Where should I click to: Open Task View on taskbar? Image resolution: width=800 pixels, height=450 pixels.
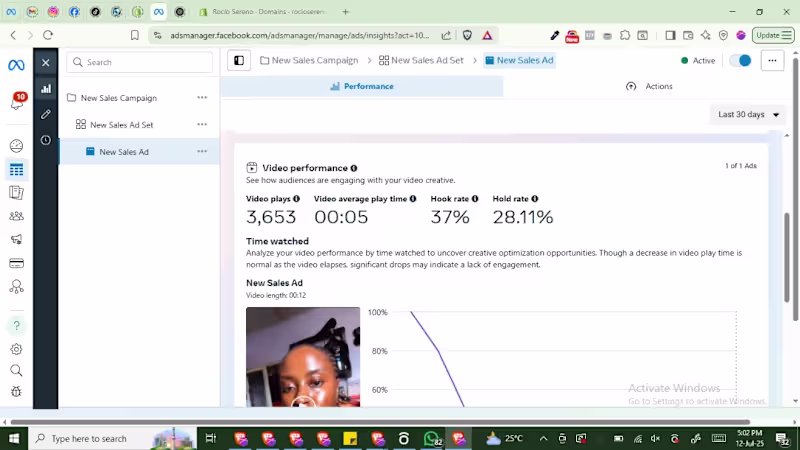coord(210,438)
